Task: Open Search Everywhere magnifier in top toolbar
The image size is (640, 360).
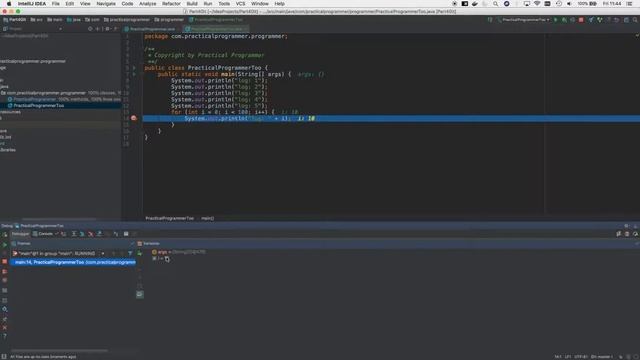Action: [635, 20]
